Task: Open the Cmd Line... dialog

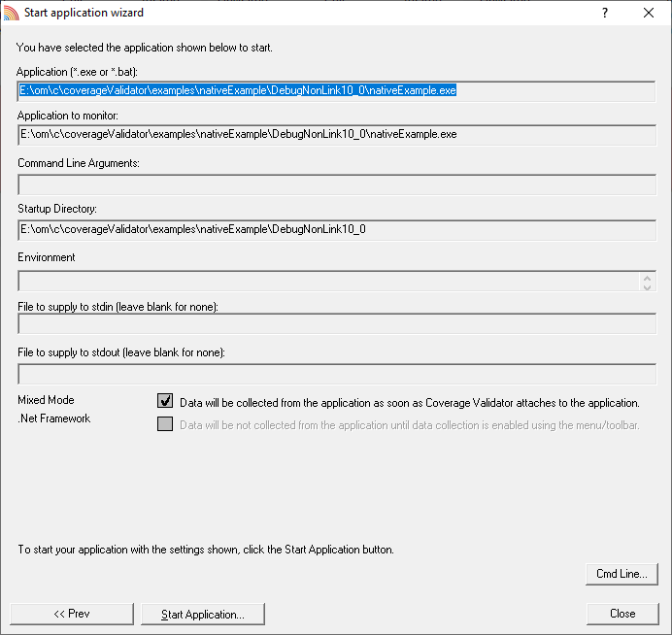Action: coord(622,574)
